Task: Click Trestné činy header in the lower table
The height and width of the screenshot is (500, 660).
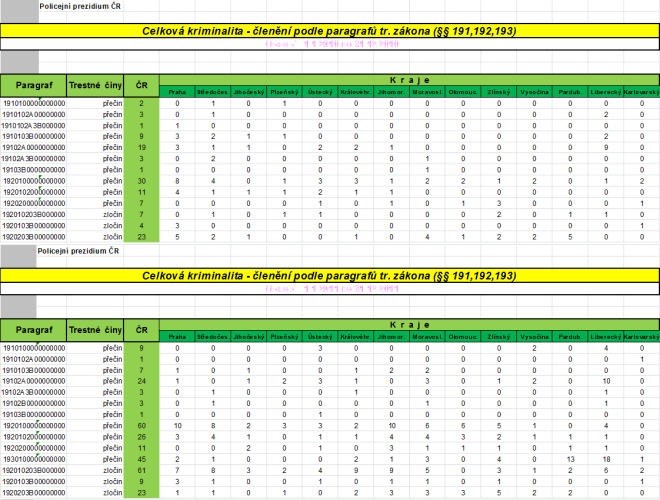Action: coord(95,328)
